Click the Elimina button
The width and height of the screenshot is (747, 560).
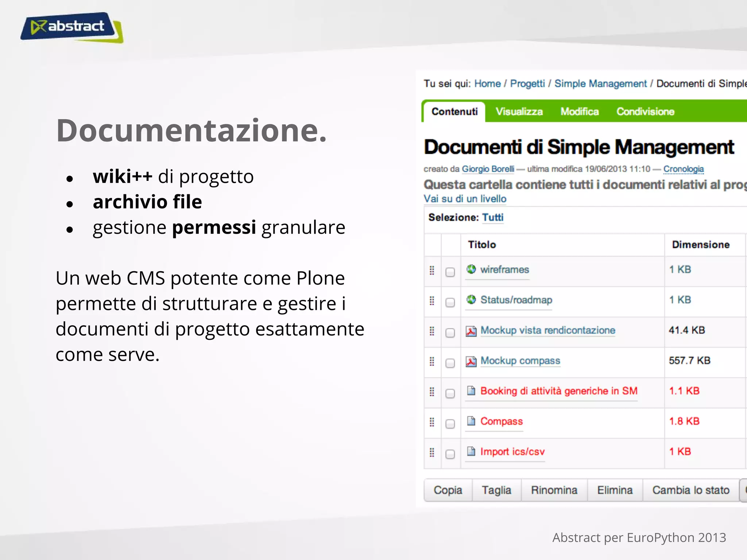point(615,490)
